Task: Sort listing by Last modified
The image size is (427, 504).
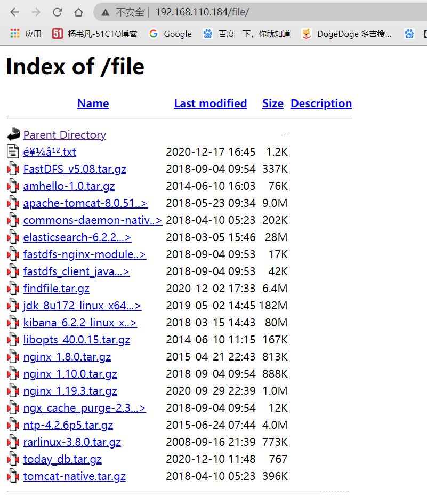Action: pyautogui.click(x=210, y=103)
